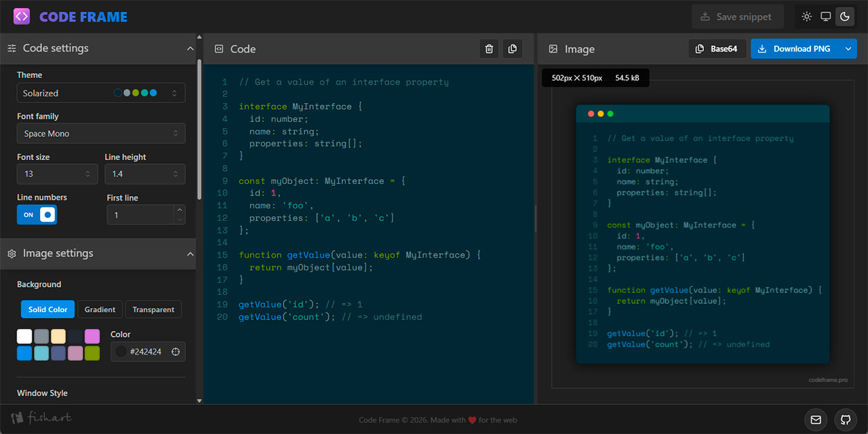
Task: Pick the pink-violet color swatch
Action: [92, 336]
